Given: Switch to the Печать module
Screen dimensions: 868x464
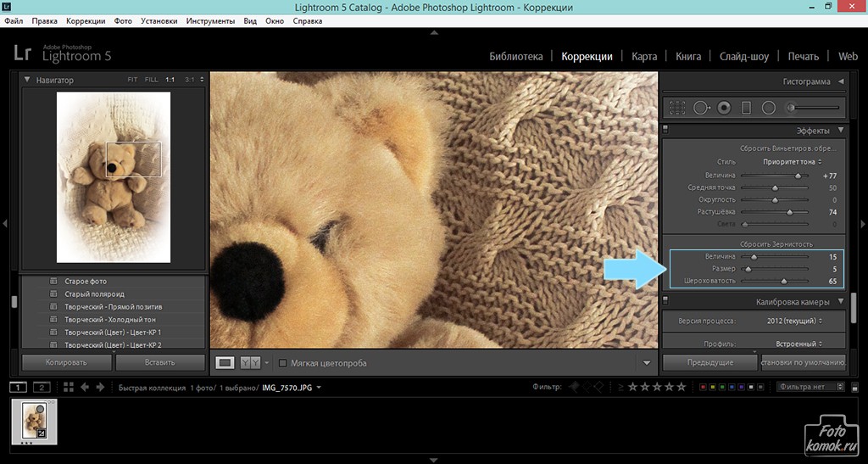Looking at the screenshot, I should point(804,57).
